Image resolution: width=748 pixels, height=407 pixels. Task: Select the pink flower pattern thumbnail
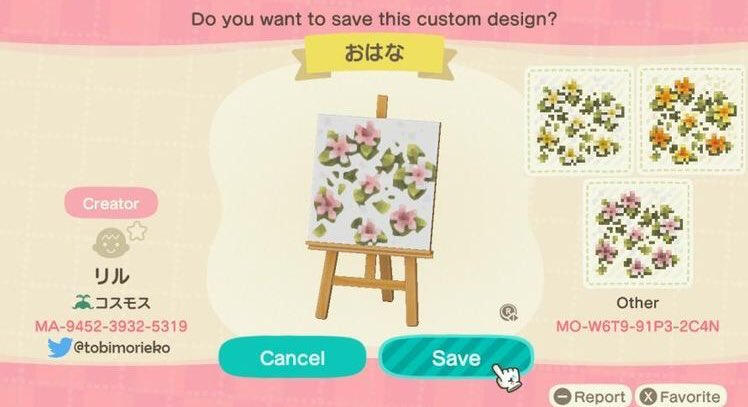click(637, 234)
